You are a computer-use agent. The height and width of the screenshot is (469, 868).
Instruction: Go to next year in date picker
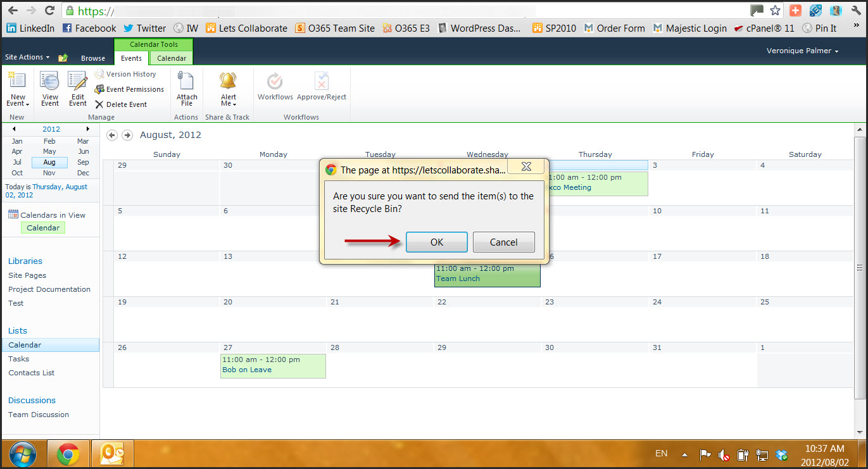click(88, 129)
